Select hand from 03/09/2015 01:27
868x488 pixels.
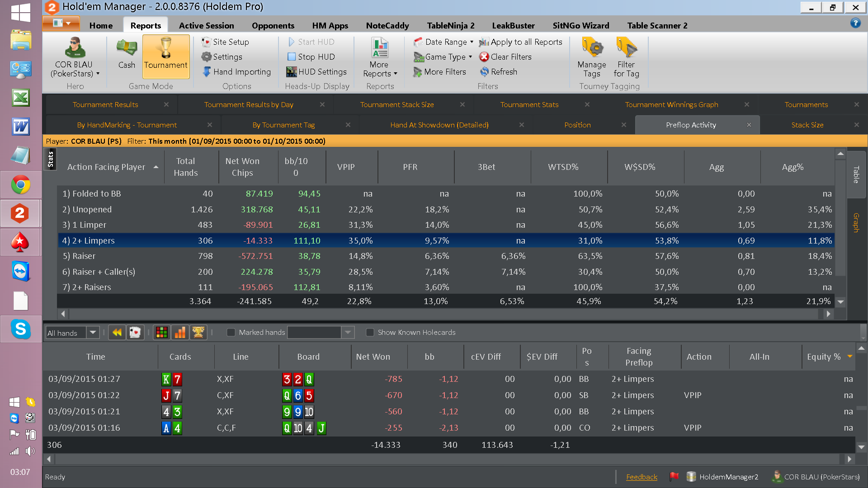click(x=449, y=379)
